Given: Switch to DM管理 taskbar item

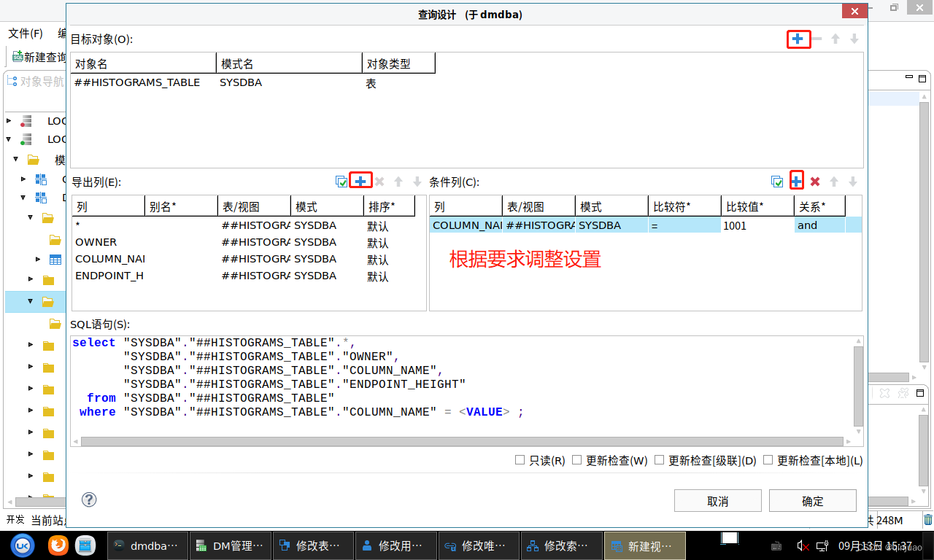Looking at the screenshot, I should [230, 545].
